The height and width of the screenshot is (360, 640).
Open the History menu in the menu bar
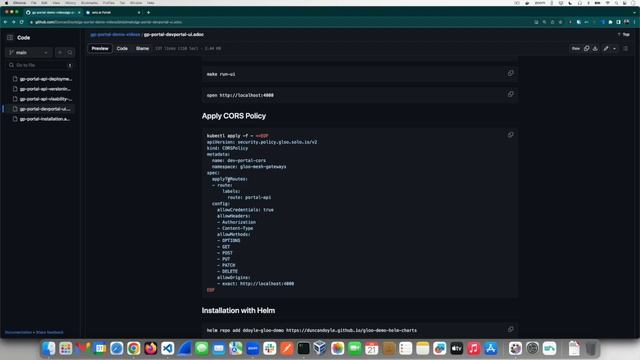tap(70, 3)
